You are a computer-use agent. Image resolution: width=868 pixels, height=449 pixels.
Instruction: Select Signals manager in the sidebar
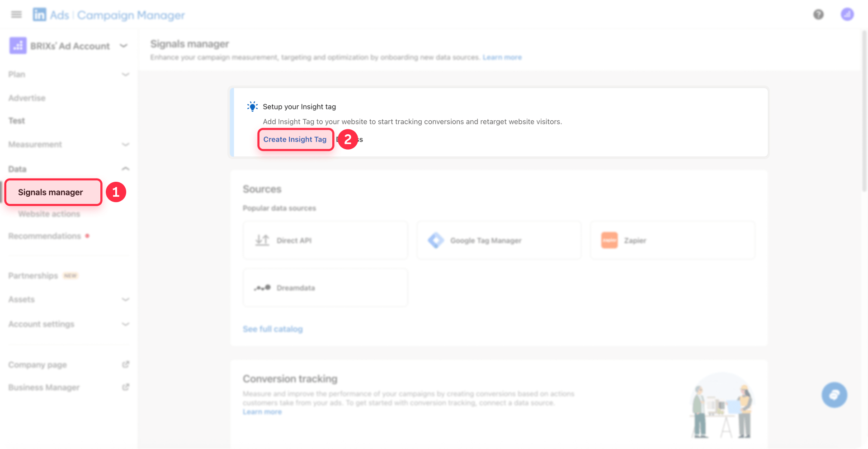click(51, 192)
